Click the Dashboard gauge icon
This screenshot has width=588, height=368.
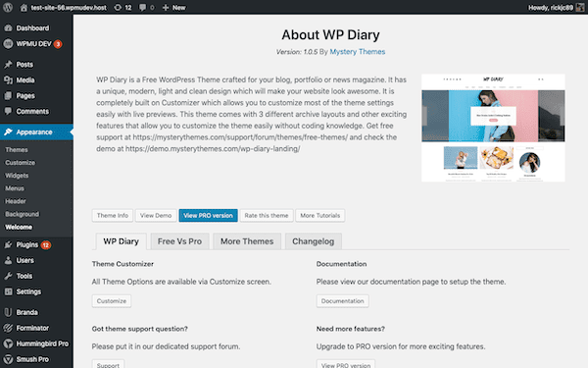pos(8,28)
